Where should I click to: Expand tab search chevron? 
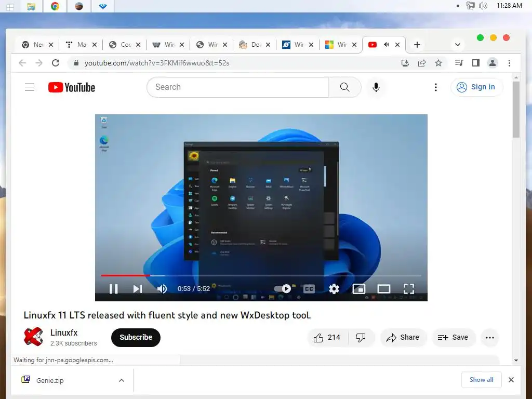click(x=457, y=45)
